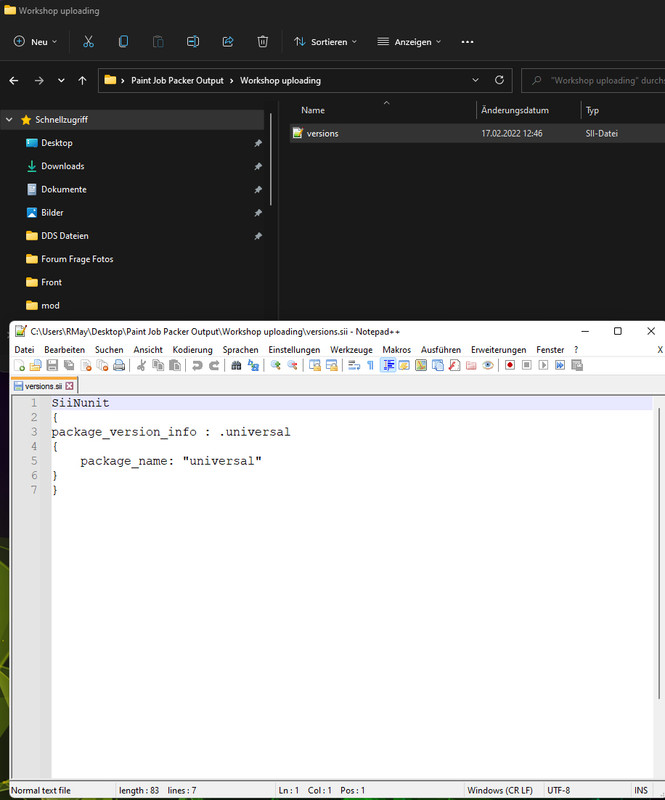This screenshot has width=665, height=800.
Task: Click the Explorer cut icon
Action: click(88, 42)
